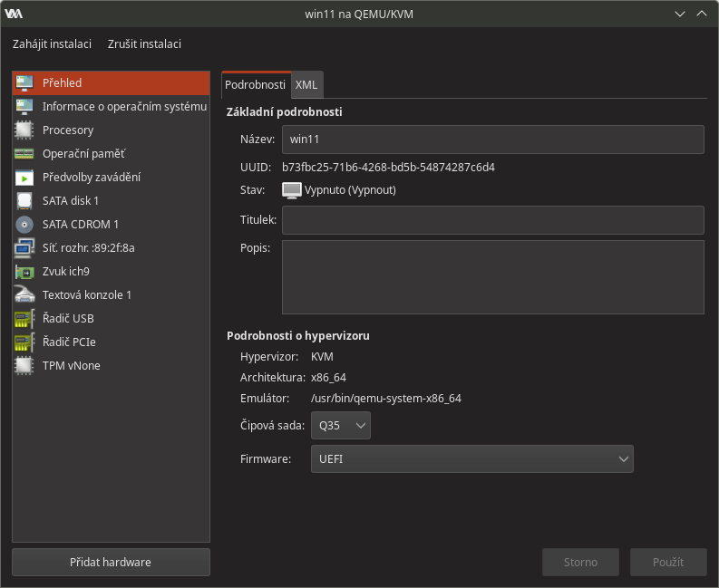Open the Čipová sada Q35 dropdown
This screenshot has height=588, width=719.
(341, 425)
